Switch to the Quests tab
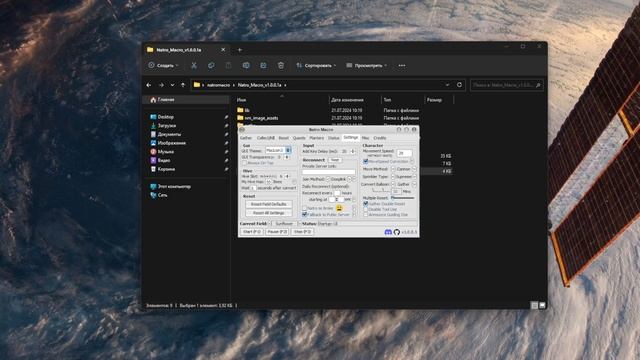 [x=299, y=138]
